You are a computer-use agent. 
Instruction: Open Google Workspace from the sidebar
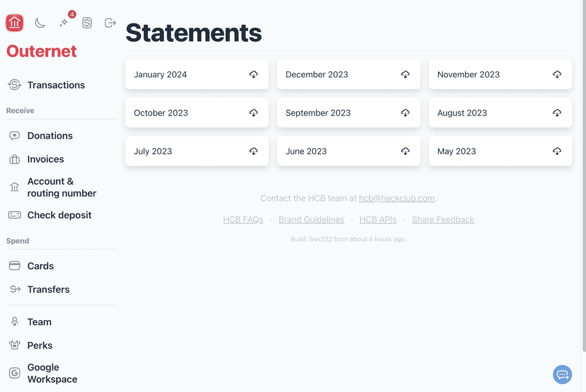pyautogui.click(x=52, y=373)
